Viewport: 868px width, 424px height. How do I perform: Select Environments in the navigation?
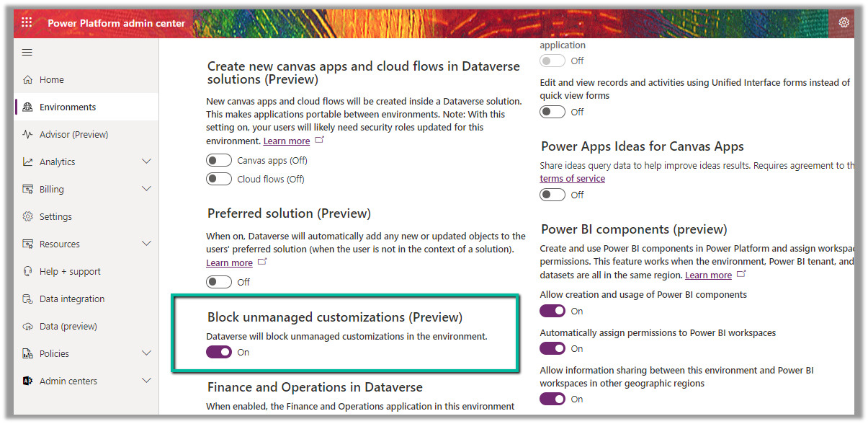pyautogui.click(x=68, y=107)
